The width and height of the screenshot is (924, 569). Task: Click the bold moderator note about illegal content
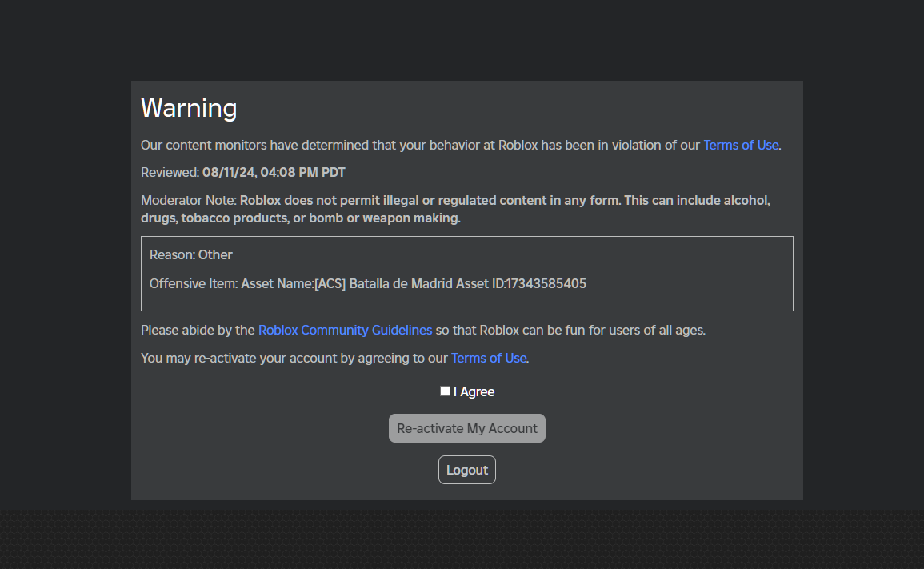pyautogui.click(x=504, y=200)
